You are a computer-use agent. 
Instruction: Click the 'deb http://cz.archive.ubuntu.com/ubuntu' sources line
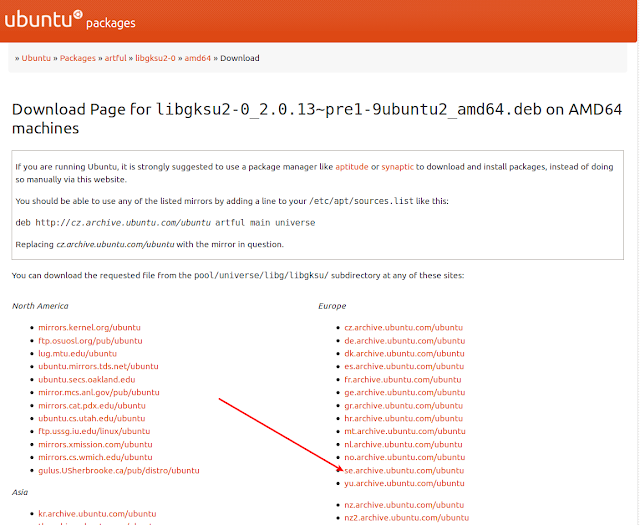pos(165,222)
